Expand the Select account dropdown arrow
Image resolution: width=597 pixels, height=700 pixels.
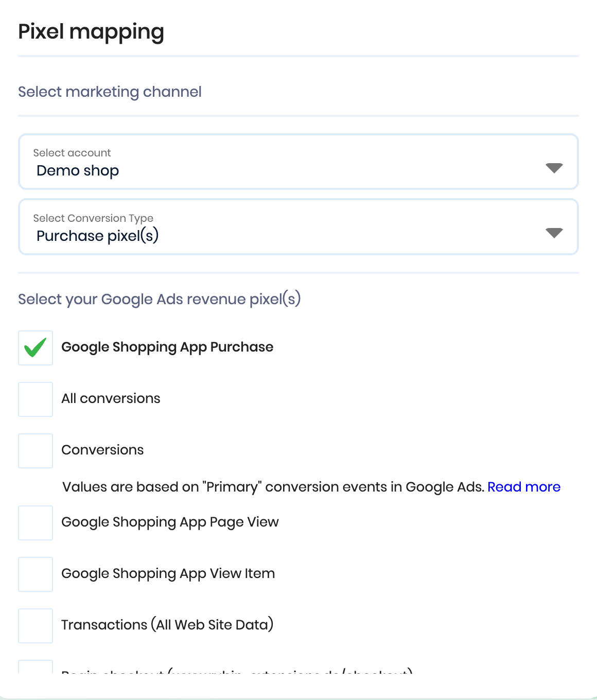[x=554, y=168]
